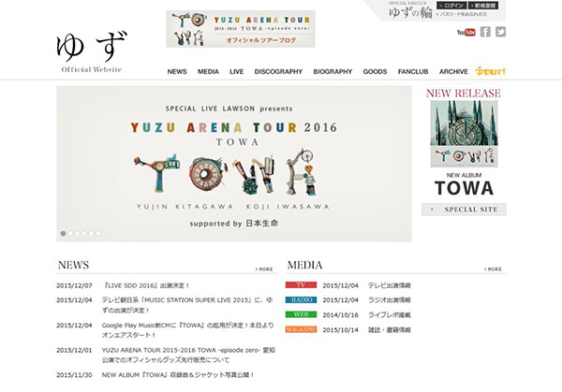Open テレビ出演情報 media entry

click(x=390, y=285)
